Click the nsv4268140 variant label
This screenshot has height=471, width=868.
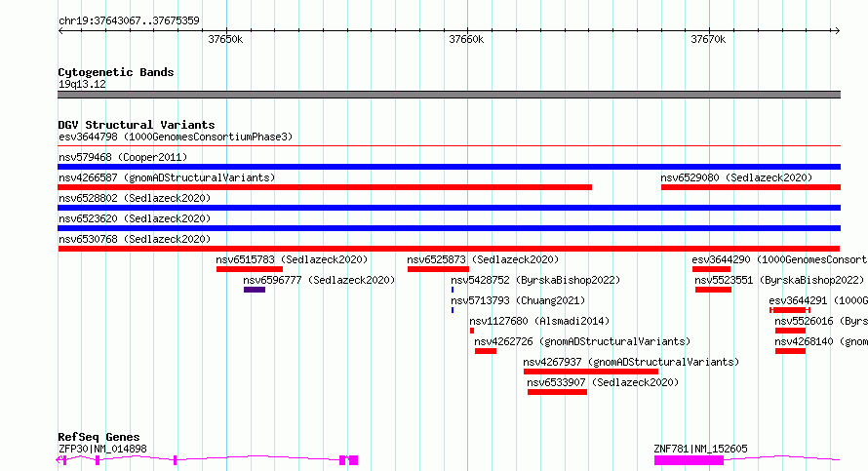[821, 341]
